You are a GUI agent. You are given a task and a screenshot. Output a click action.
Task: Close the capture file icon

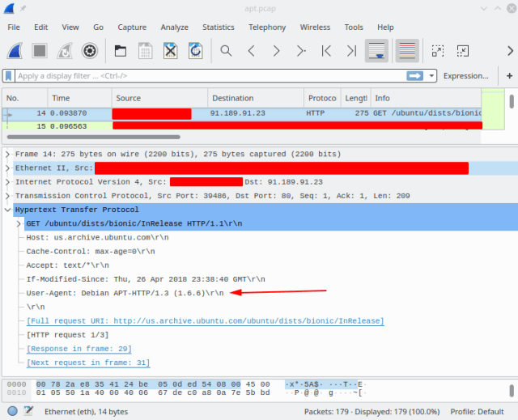170,51
